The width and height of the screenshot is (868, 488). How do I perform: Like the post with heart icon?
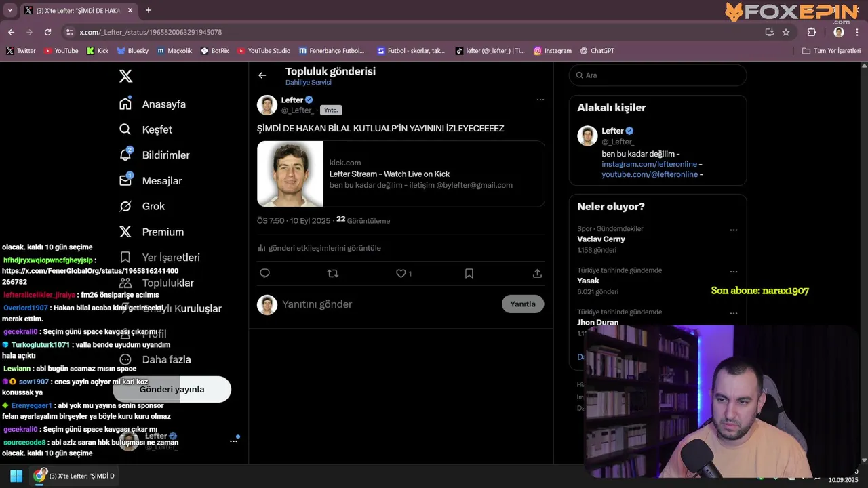point(401,273)
